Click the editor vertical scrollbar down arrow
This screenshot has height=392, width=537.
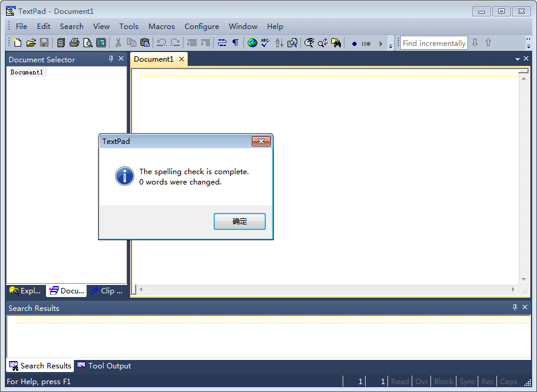524,279
